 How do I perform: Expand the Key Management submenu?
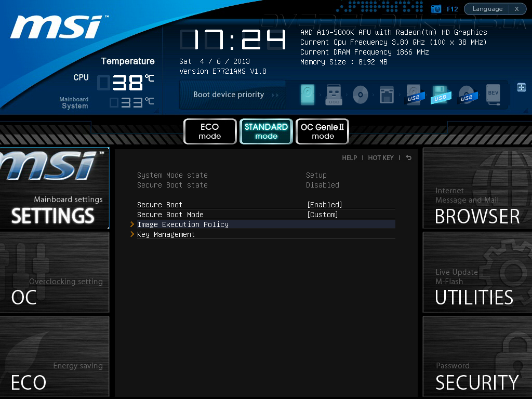[x=266, y=234]
